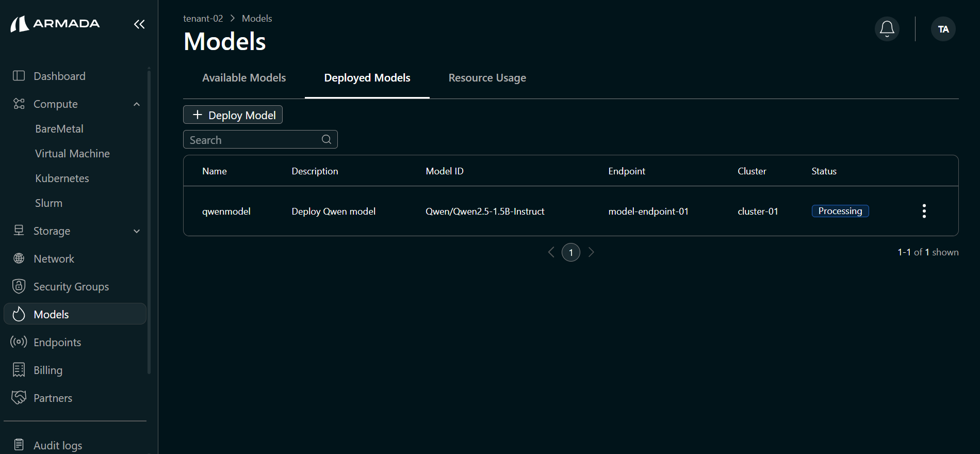Select page 1 in pagination
Screen dimensions: 980x454
click(571, 252)
